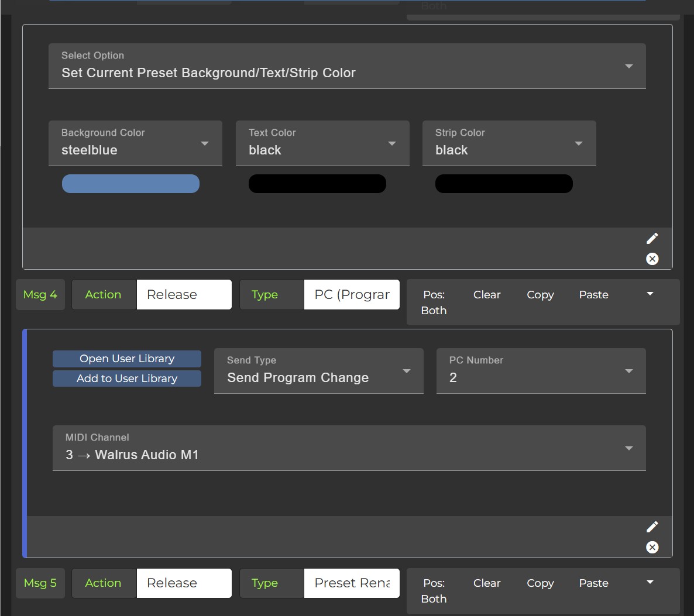Open the Msg 5 Type dropdown showing Preset Rename
694x616 pixels.
tap(352, 583)
